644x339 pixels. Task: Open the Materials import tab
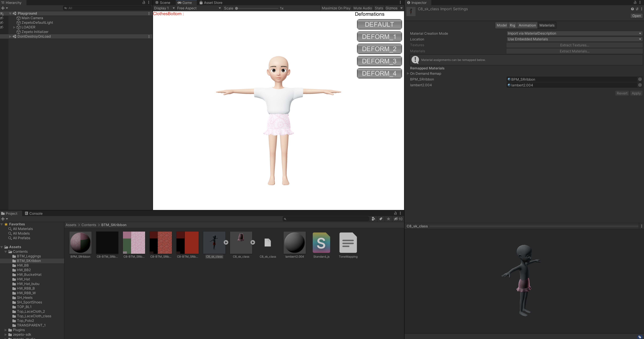547,25
